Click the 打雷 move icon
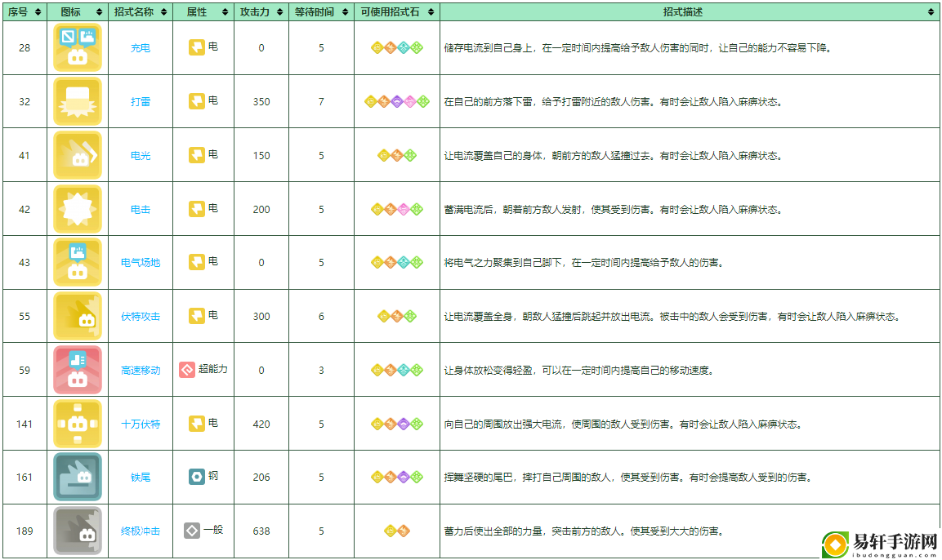 (78, 101)
